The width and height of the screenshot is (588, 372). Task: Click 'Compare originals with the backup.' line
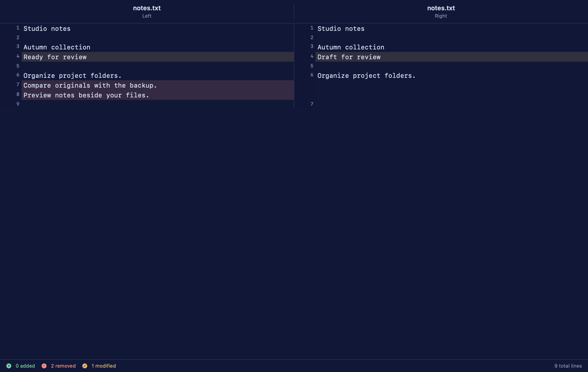158,85
